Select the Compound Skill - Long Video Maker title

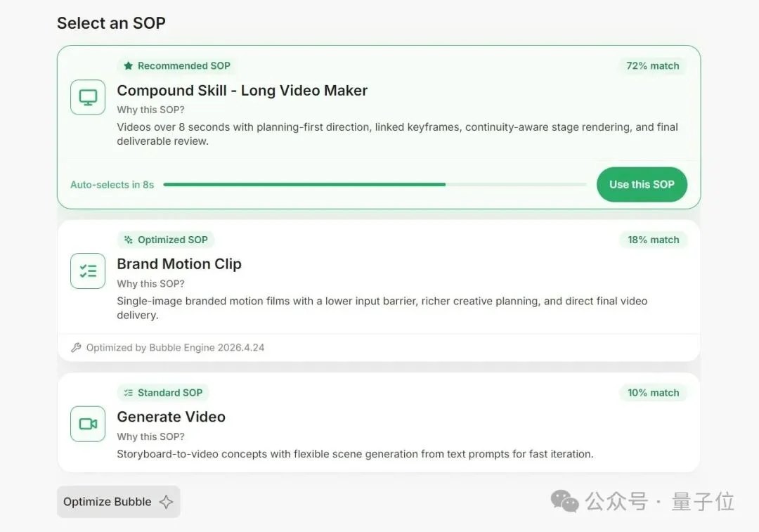242,91
